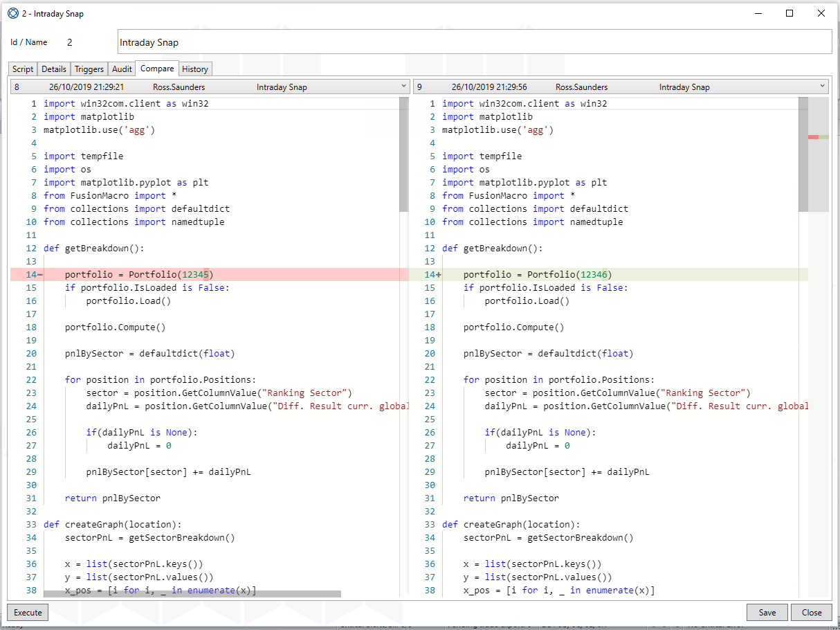Open the Triggers tab
840x630 pixels.
[x=89, y=69]
